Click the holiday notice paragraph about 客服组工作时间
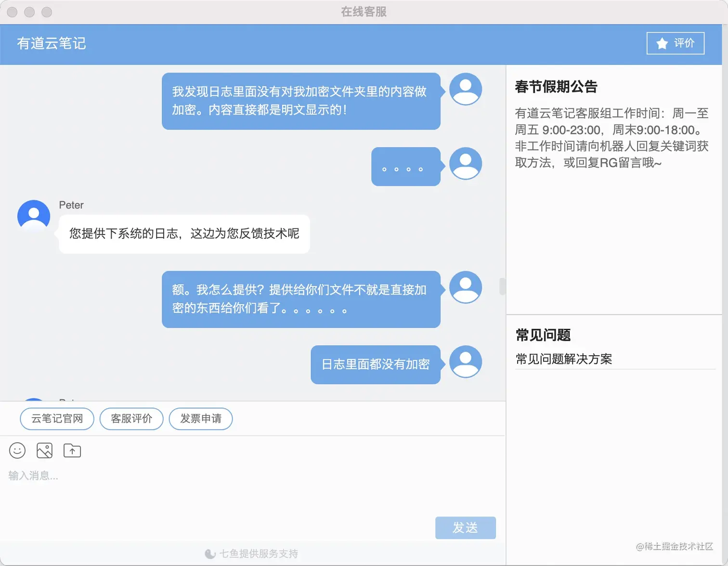This screenshot has width=728, height=566. click(x=612, y=138)
